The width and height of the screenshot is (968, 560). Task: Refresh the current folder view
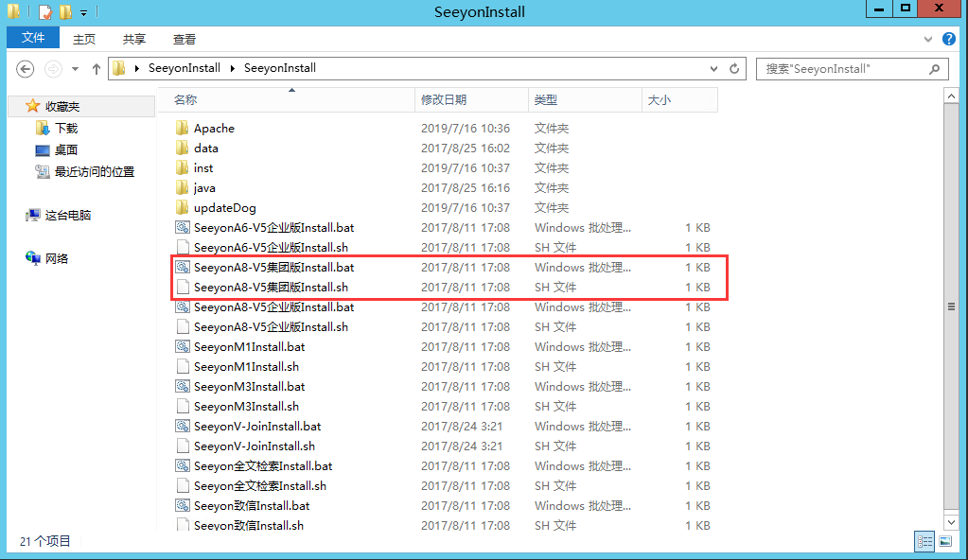tap(734, 68)
